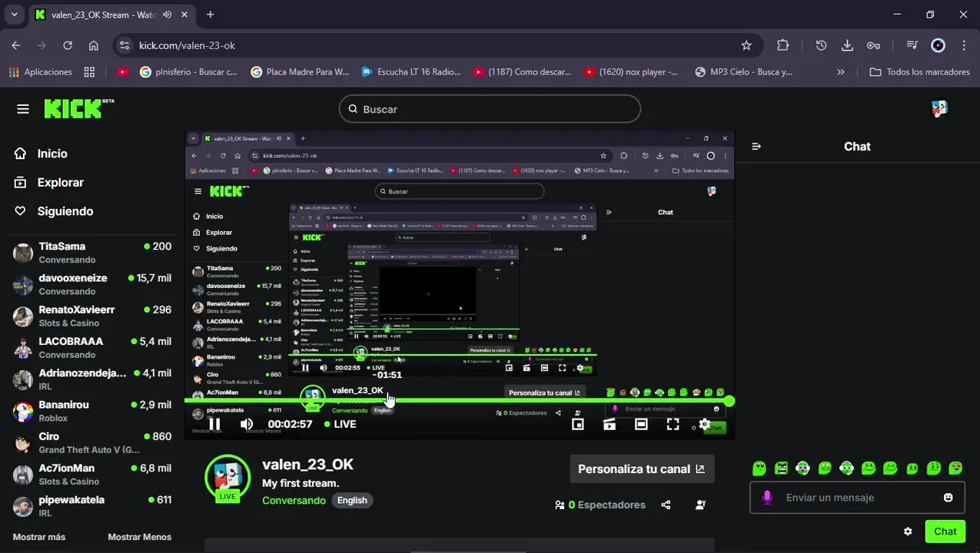Bookmark this page with star icon

pyautogui.click(x=746, y=45)
